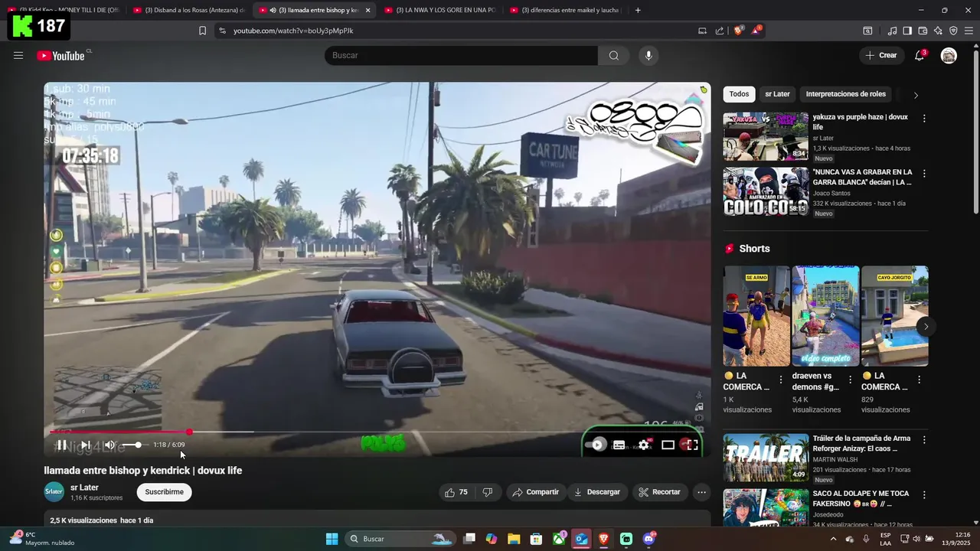Toggle subtitles in the video player
The height and width of the screenshot is (551, 980).
(619, 445)
